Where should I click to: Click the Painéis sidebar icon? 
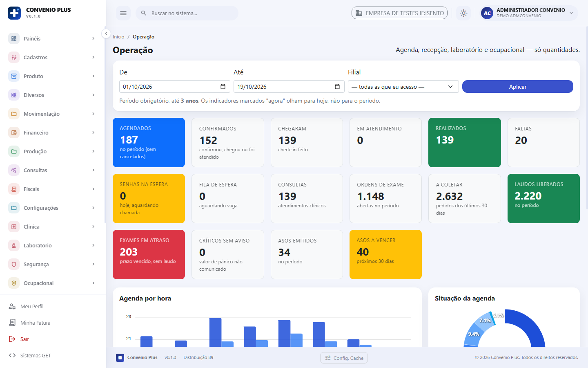[x=14, y=38]
